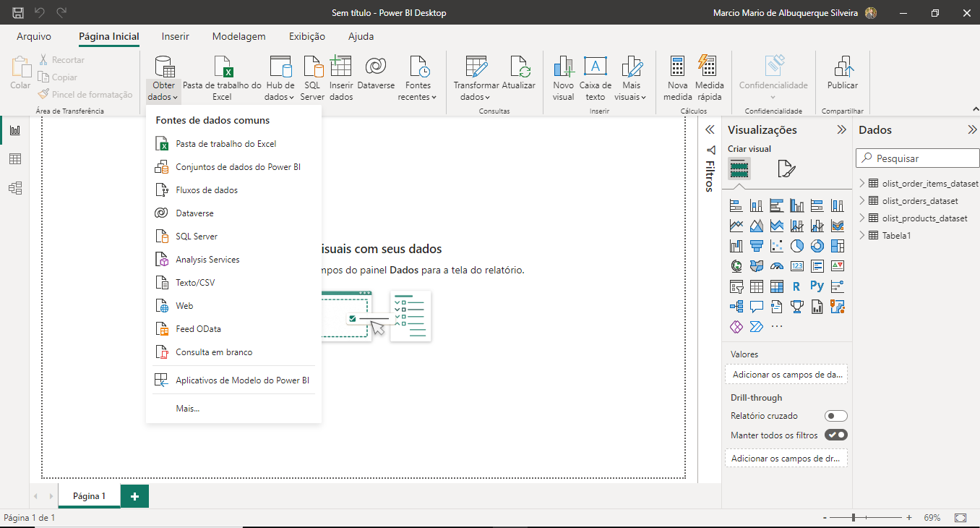Screen dimensions: 980x528
Task: Expand olist_products_dataset table
Action: pyautogui.click(x=862, y=218)
